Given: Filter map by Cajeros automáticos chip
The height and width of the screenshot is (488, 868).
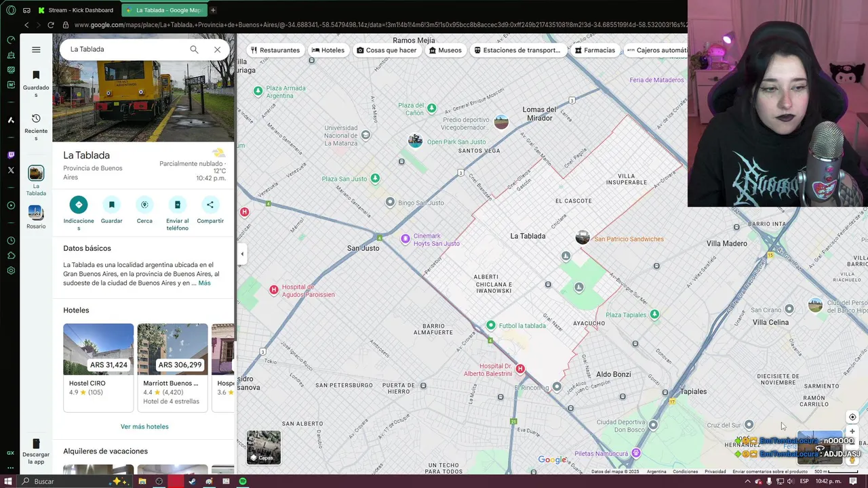Looking at the screenshot, I should [656, 50].
